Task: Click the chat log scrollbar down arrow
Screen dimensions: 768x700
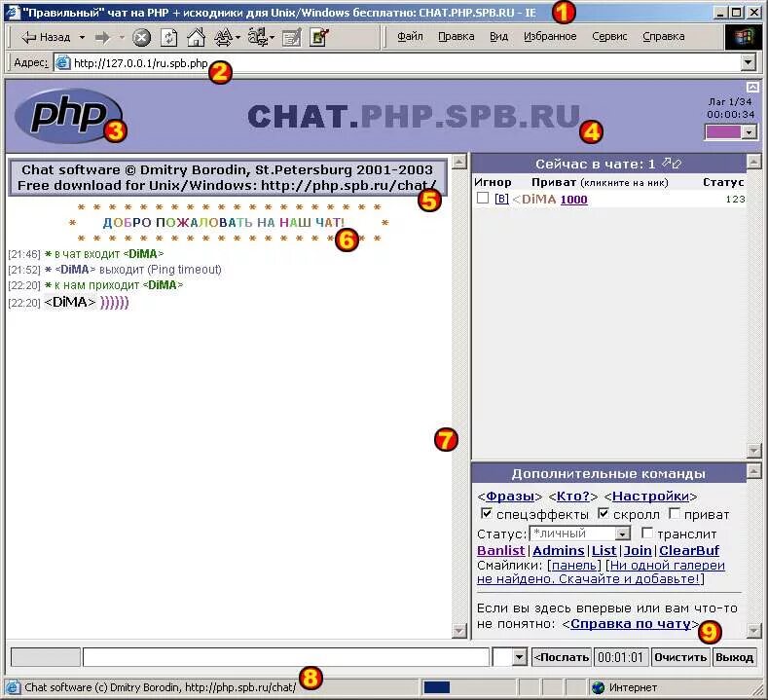Action: pos(458,631)
